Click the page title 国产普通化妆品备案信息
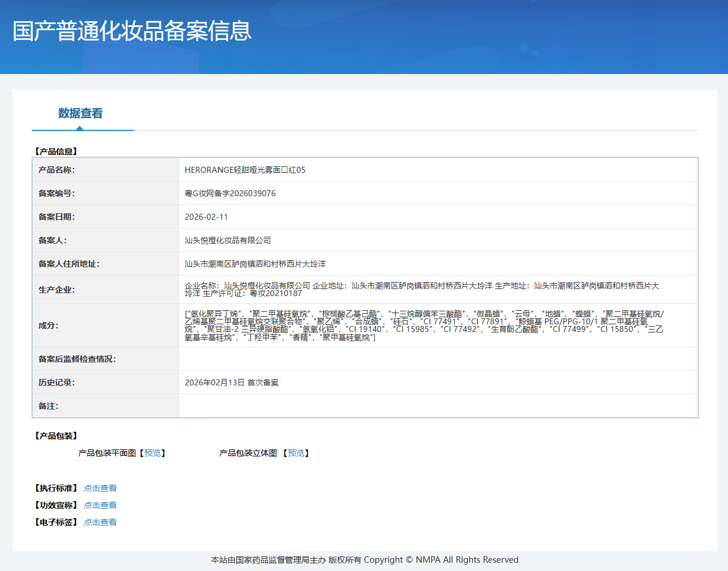The height and width of the screenshot is (571, 728). (132, 31)
